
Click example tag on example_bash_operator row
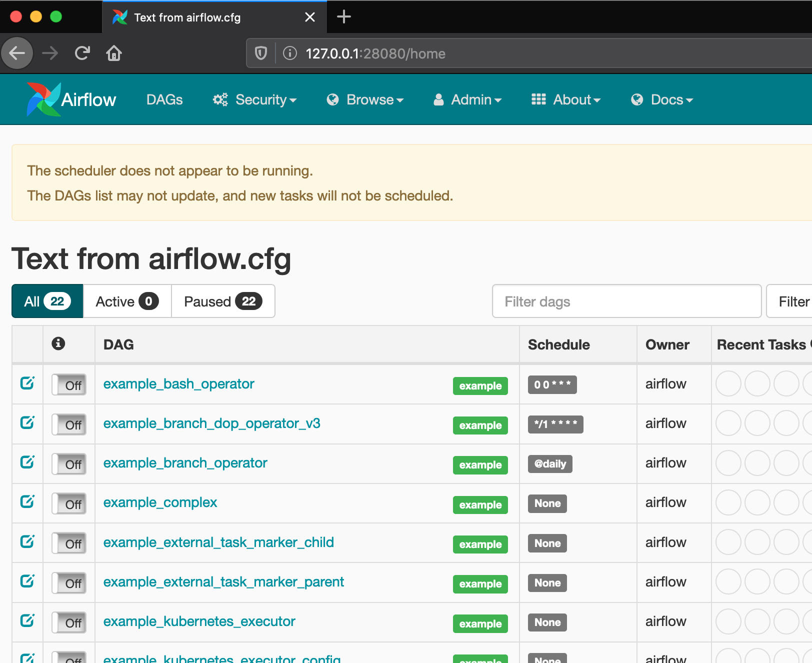480,385
